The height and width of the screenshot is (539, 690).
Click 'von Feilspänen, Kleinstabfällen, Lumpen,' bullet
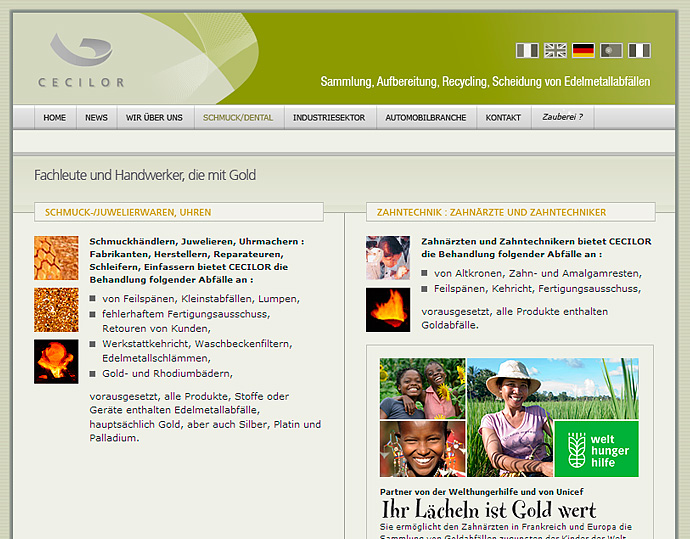201,299
